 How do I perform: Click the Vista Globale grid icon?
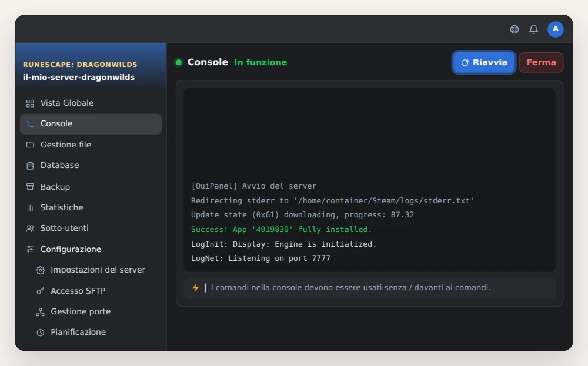30,103
